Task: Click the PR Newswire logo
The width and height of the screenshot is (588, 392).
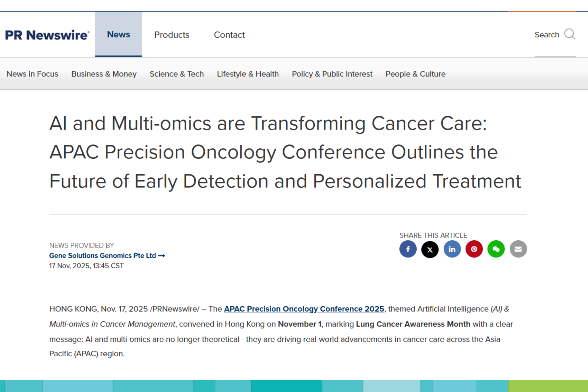Action: click(x=47, y=34)
